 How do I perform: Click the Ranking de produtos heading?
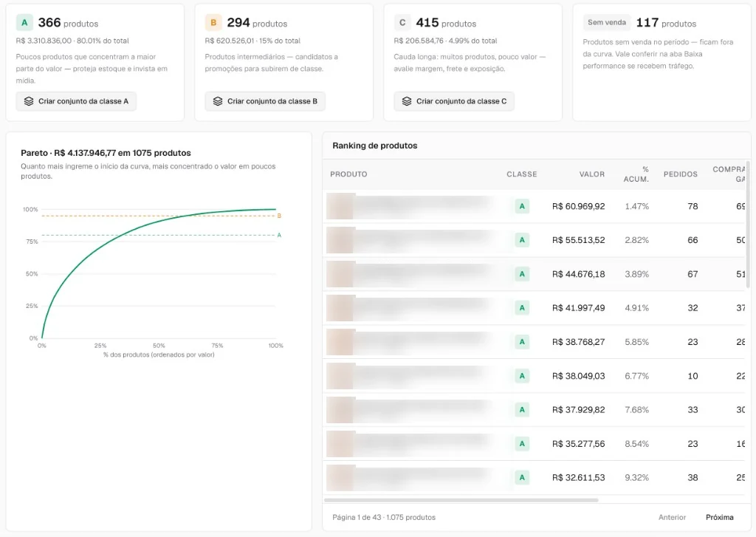[x=374, y=146]
